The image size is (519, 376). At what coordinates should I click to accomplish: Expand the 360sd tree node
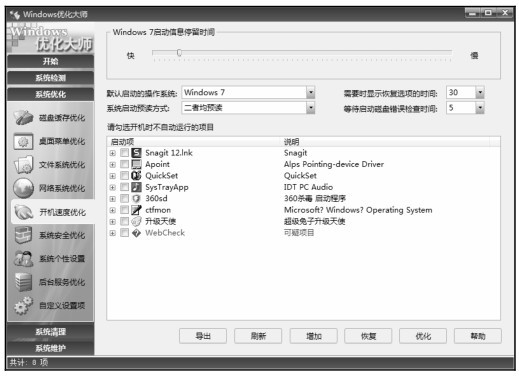[113, 199]
